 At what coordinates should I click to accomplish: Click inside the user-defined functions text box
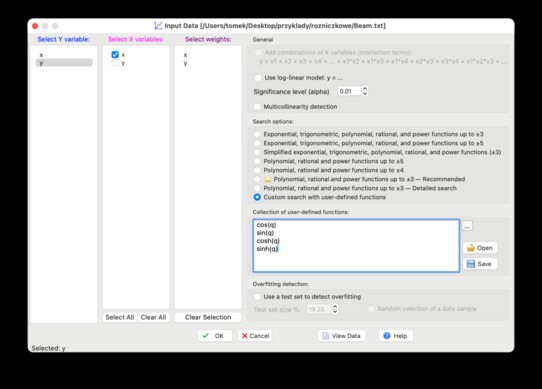pyautogui.click(x=356, y=246)
